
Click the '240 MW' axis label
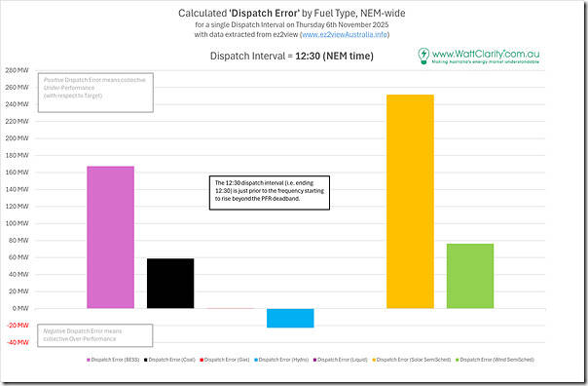tap(17, 104)
